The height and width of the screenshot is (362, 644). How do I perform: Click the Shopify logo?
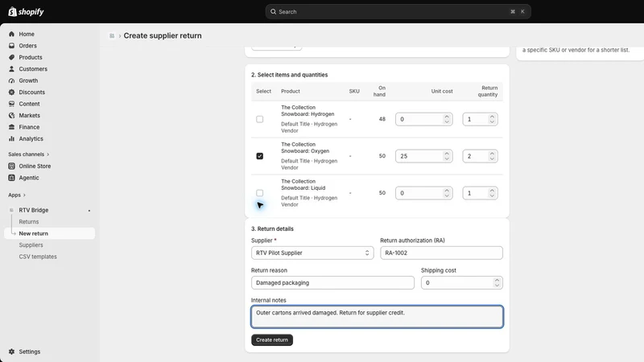click(x=26, y=11)
